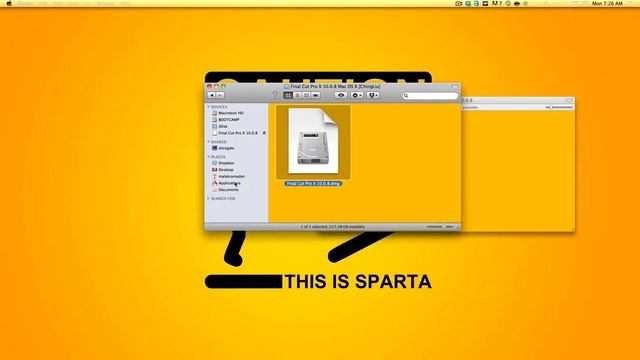Open the Apple menu
640x360 pixels.
9,3
